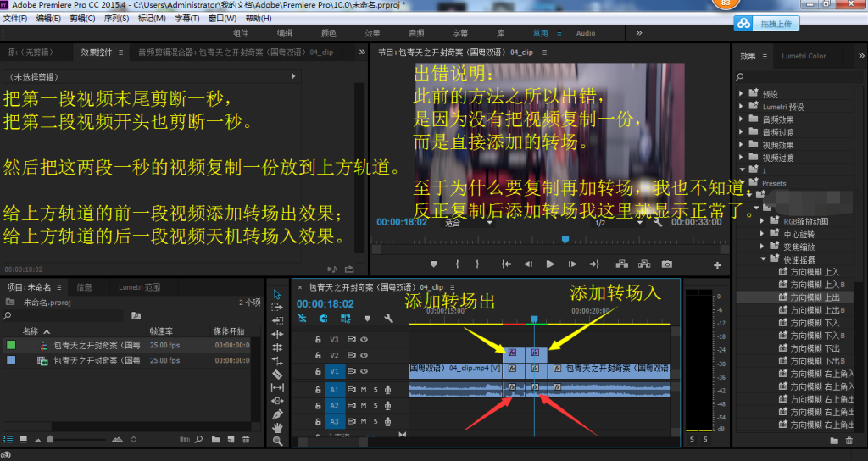Collapse the 快速摇摄 presets folder
868x461 pixels.
pyautogui.click(x=763, y=259)
